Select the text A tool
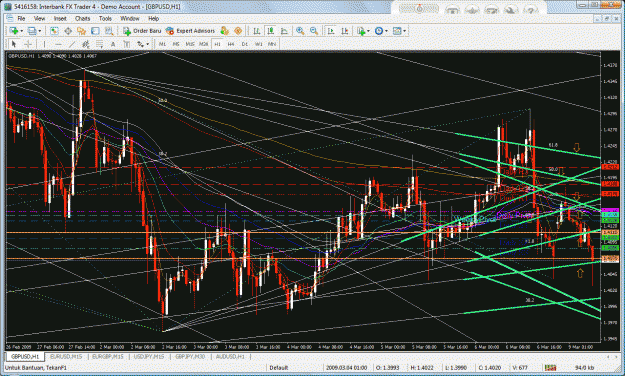625x376 pixels. (113, 44)
